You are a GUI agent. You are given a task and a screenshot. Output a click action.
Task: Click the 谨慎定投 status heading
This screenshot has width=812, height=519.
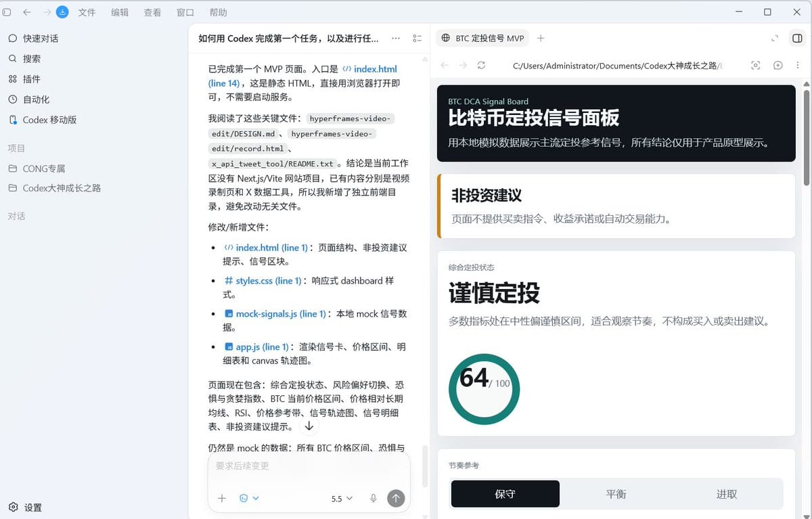(495, 294)
